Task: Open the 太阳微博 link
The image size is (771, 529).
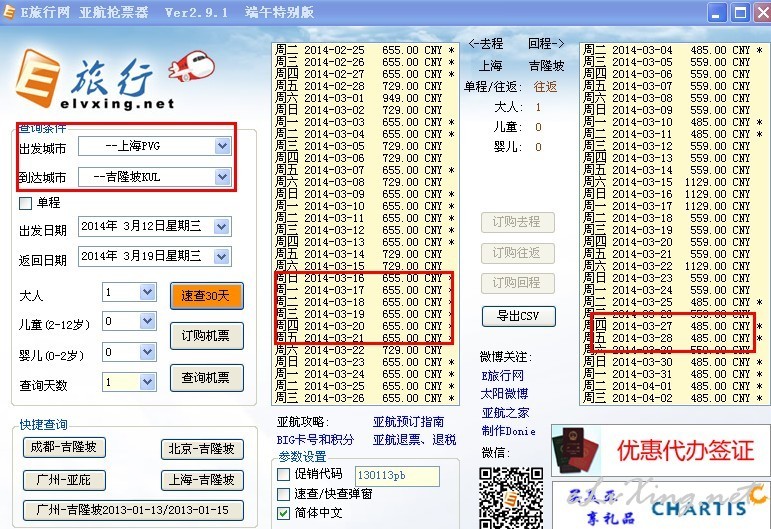Action: point(505,394)
